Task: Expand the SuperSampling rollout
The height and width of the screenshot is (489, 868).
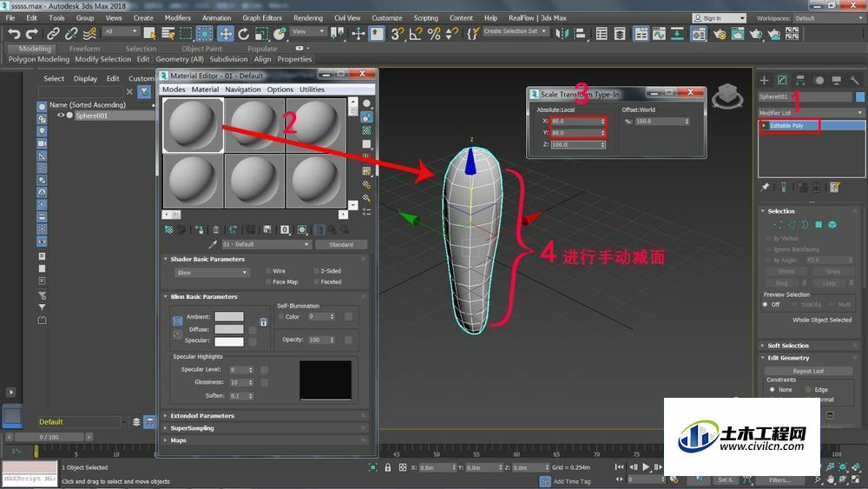Action: (x=192, y=428)
